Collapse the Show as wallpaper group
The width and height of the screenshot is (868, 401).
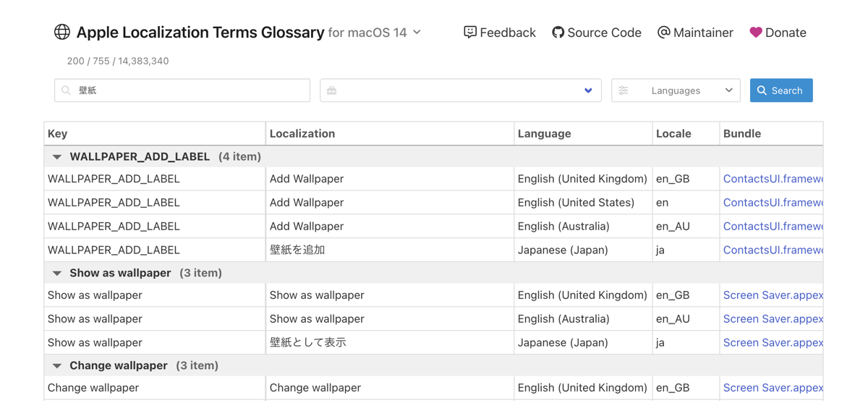click(x=57, y=273)
